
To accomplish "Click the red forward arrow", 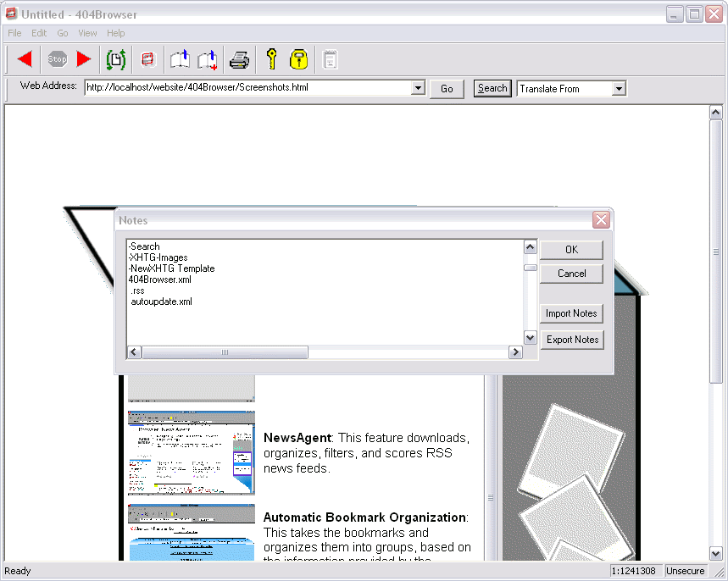I will pyautogui.click(x=83, y=59).
